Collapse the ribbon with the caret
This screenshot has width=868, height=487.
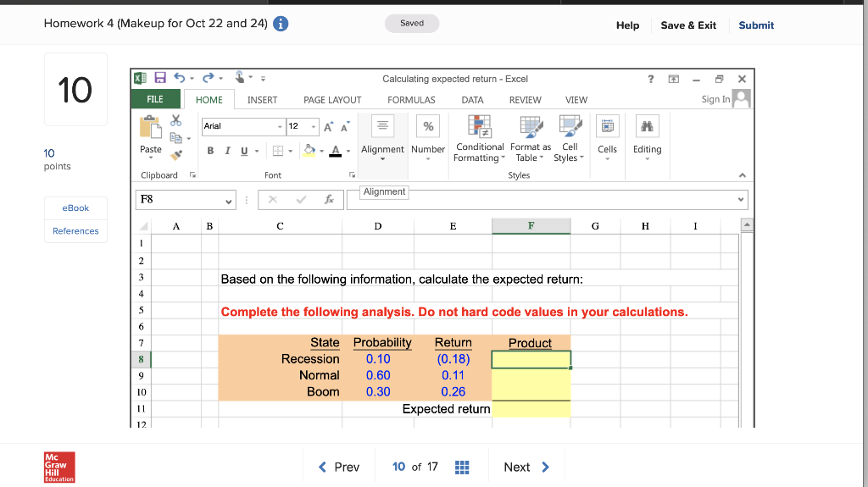[x=743, y=174]
